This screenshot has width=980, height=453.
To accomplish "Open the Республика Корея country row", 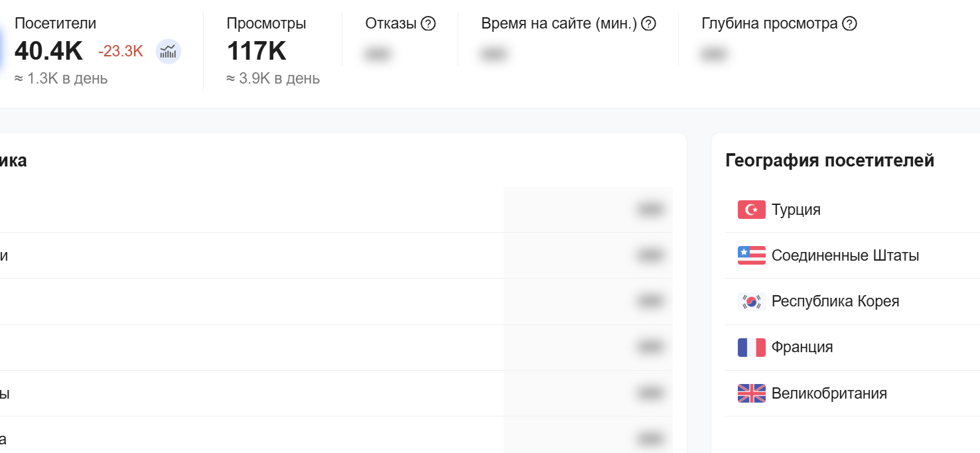I will [835, 301].
